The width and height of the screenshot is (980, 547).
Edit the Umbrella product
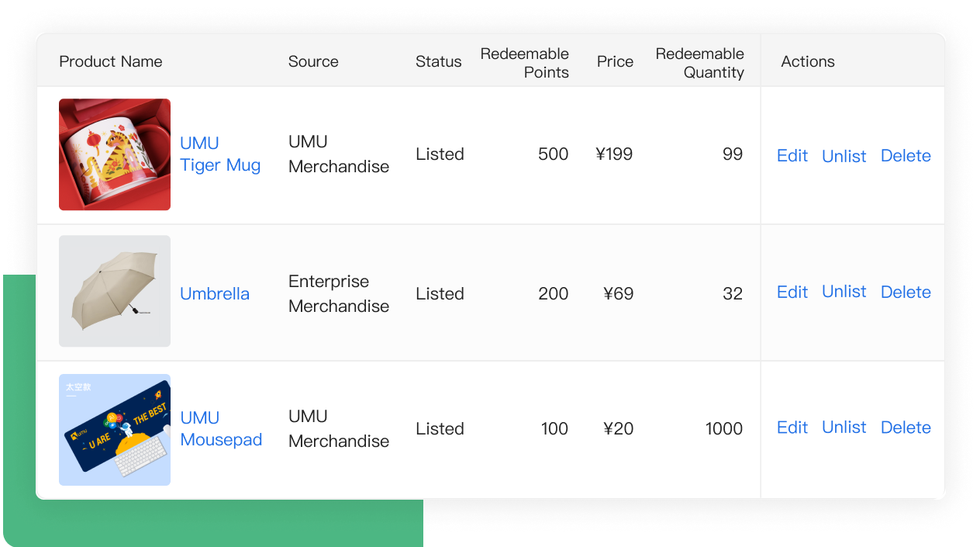(792, 292)
